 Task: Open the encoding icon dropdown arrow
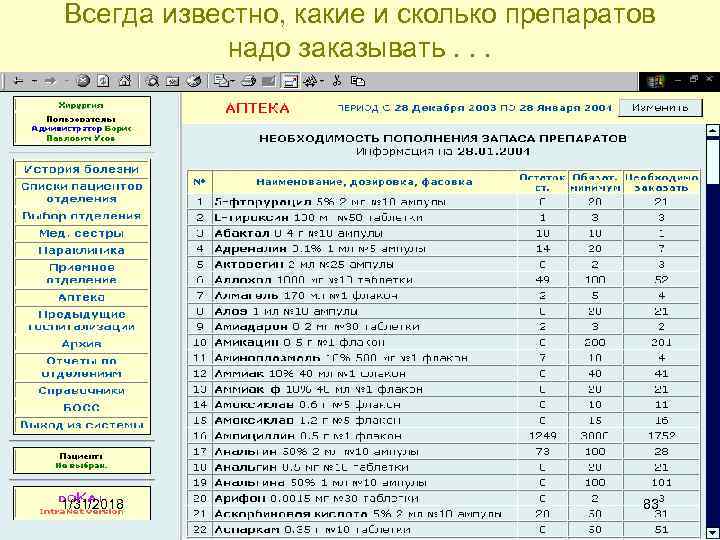tap(322, 82)
